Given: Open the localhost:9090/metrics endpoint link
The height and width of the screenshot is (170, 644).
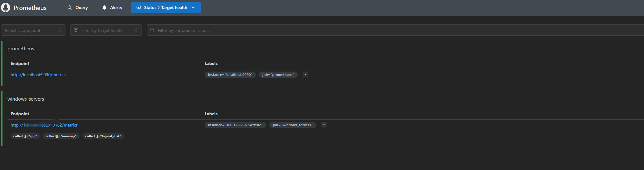Looking at the screenshot, I should (38, 75).
